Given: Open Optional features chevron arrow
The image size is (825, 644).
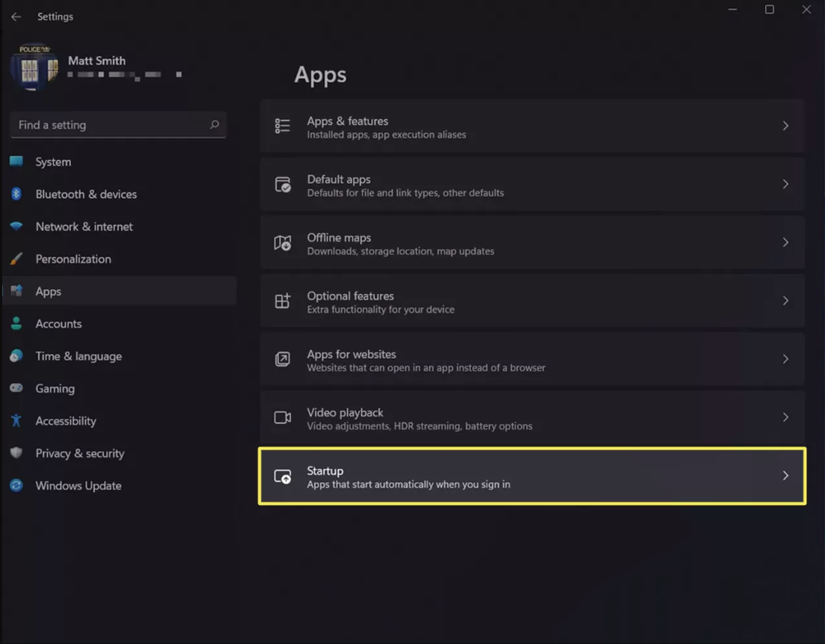Looking at the screenshot, I should (785, 301).
